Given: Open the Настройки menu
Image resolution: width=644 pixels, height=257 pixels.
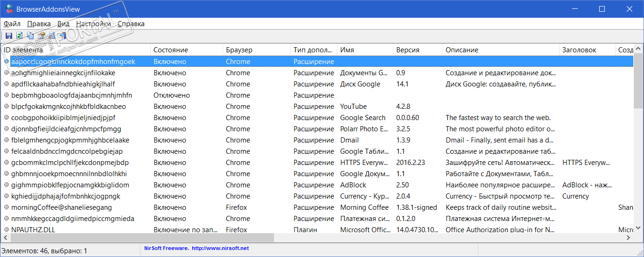Looking at the screenshot, I should (93, 24).
